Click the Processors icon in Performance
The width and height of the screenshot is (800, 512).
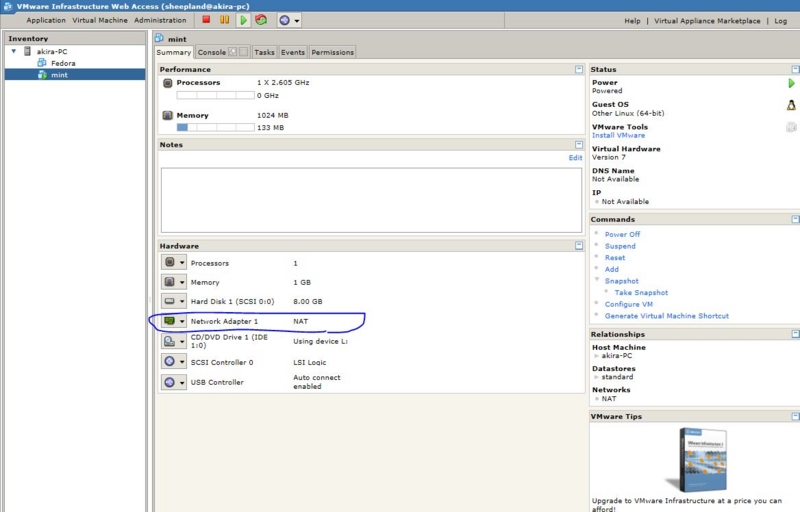[167, 83]
